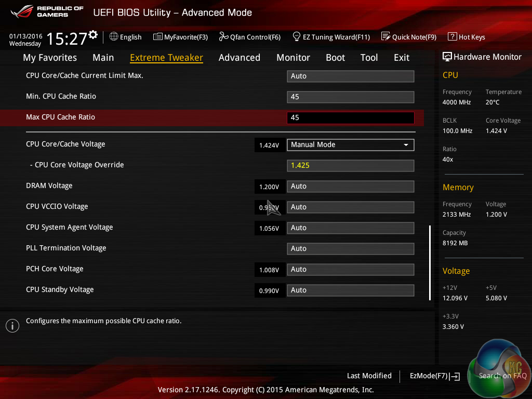Click the 1.200V DRAM voltage reading
The height and width of the screenshot is (399, 532).
coord(269,187)
